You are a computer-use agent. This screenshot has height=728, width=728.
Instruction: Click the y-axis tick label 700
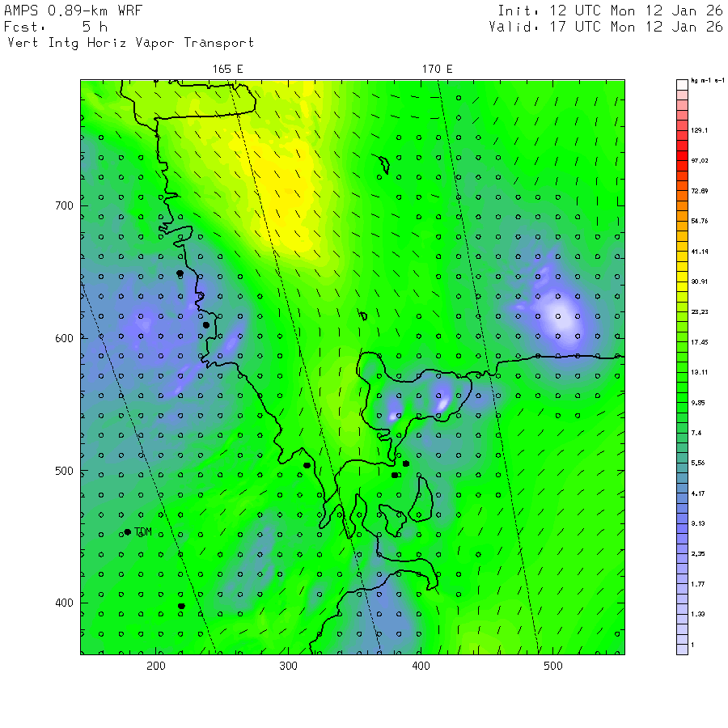[x=64, y=205]
